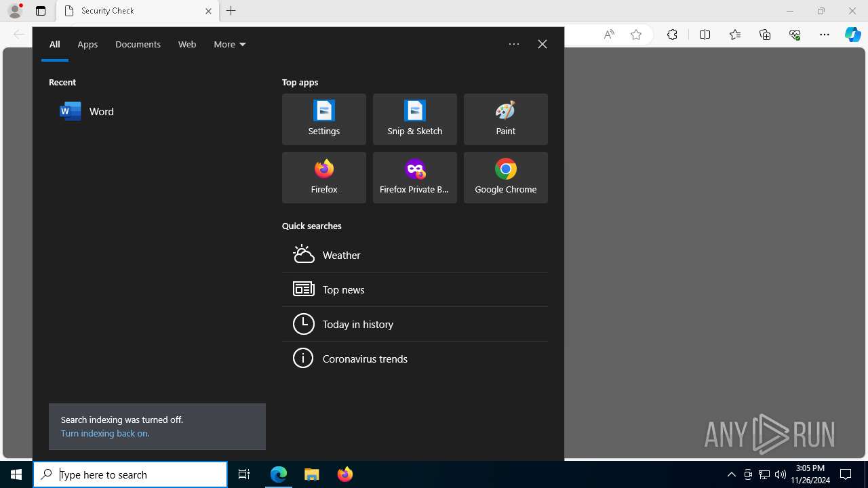Open search panel options ellipsis
The width and height of the screenshot is (868, 488).
pyautogui.click(x=514, y=44)
